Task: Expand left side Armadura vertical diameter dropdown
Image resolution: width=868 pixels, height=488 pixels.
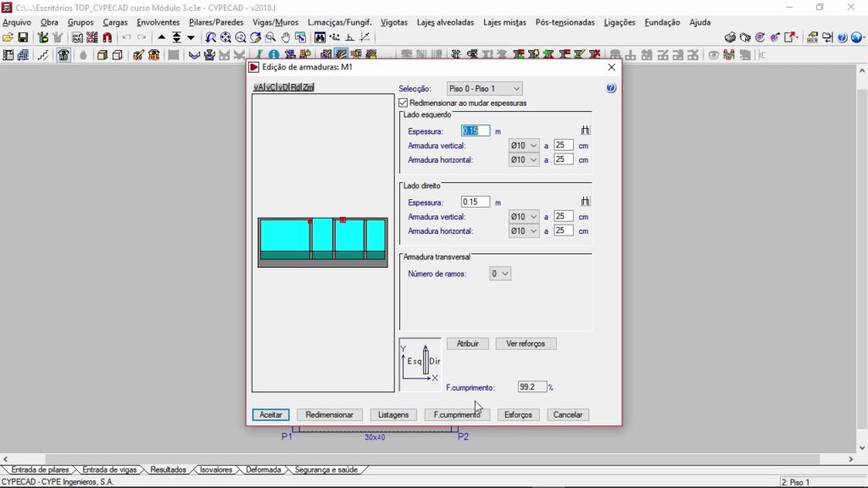Action: (524, 146)
